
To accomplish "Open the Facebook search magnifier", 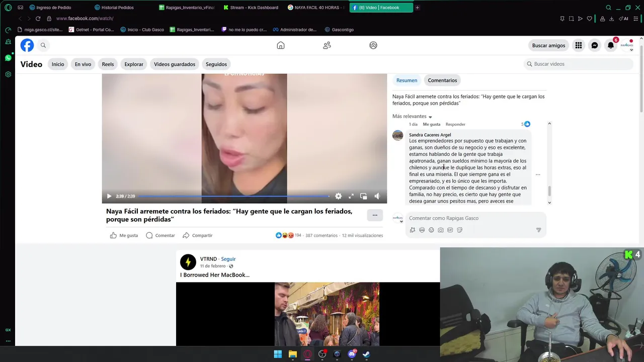I will pyautogui.click(x=43, y=45).
